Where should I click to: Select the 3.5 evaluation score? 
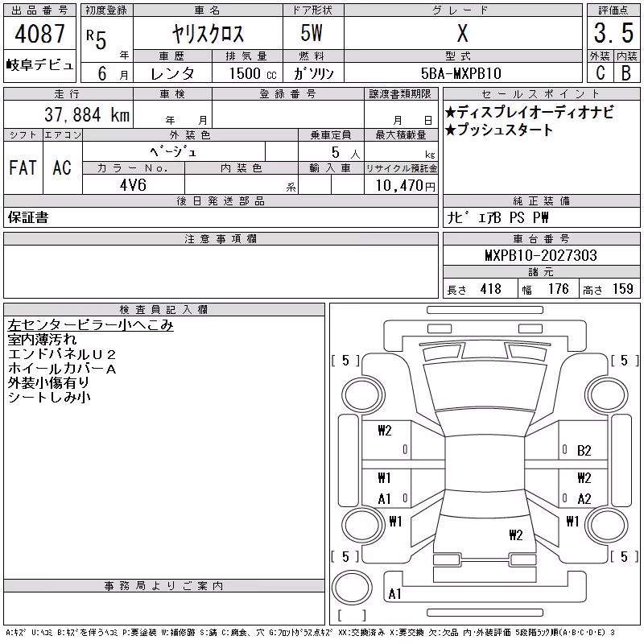click(613, 33)
